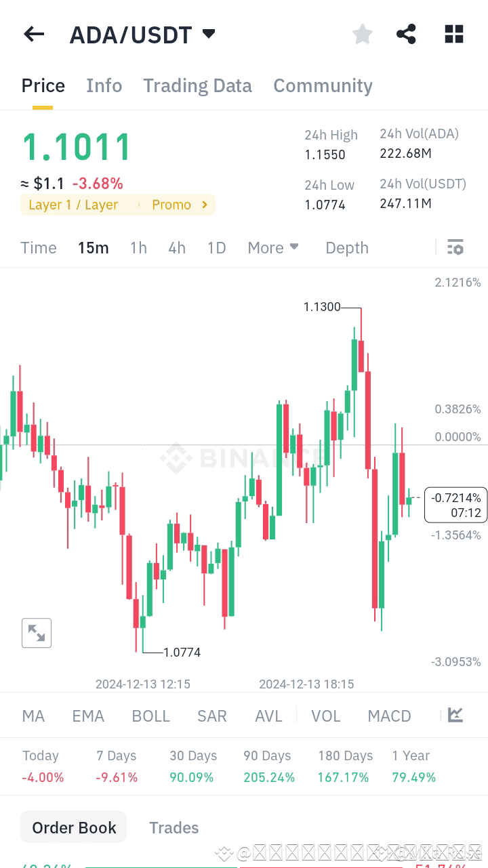Viewport: 488px width, 868px height.
Task: View the Trades list
Action: pyautogui.click(x=174, y=827)
